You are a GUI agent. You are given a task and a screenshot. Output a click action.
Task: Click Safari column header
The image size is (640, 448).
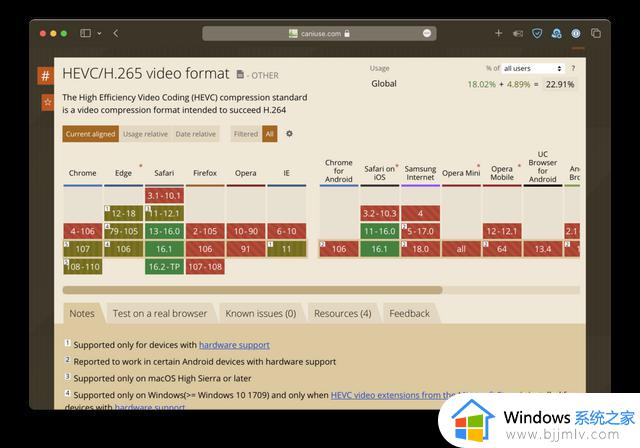[164, 173]
